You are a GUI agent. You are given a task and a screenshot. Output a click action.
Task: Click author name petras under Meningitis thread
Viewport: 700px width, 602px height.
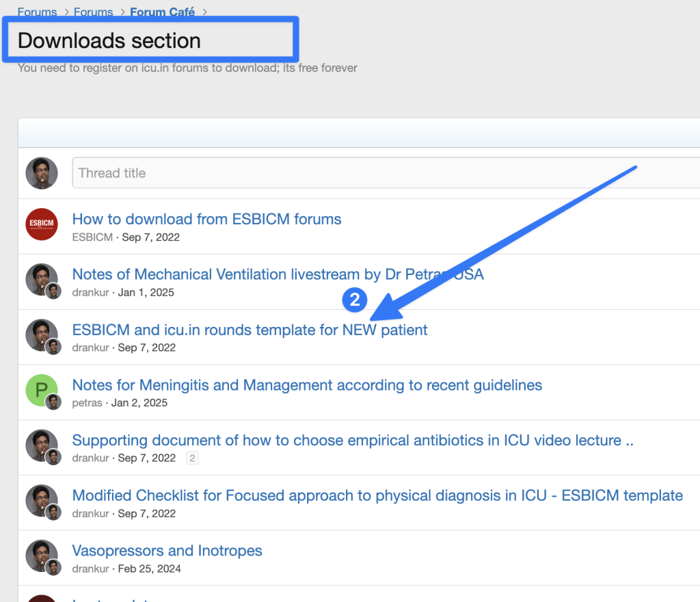87,403
